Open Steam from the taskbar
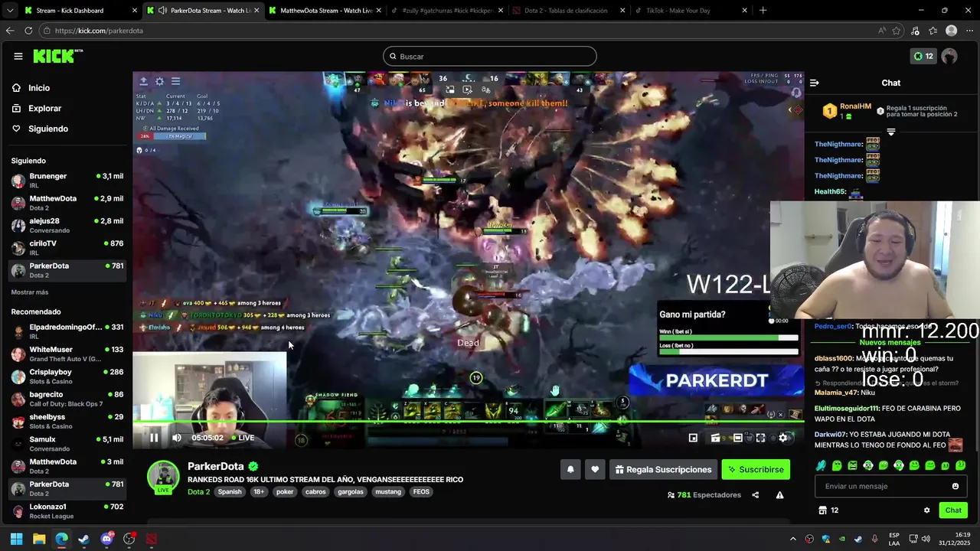The height and width of the screenshot is (551, 980). tap(84, 539)
